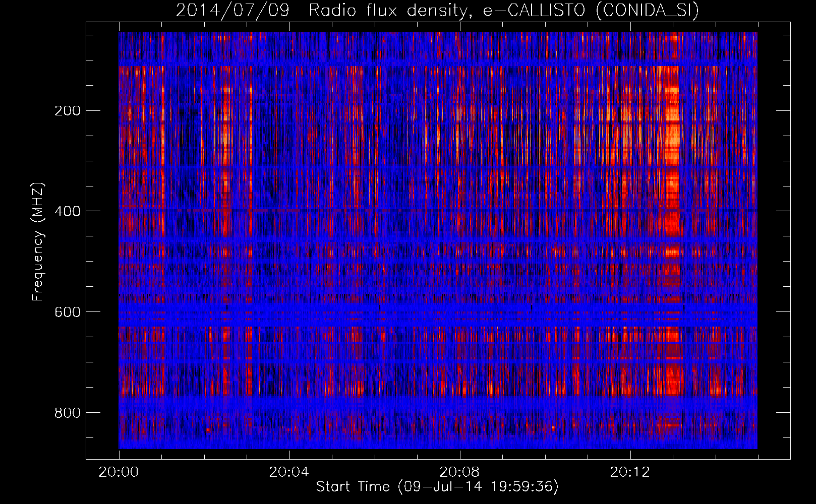Click the 20:04 time tick label

(x=289, y=472)
